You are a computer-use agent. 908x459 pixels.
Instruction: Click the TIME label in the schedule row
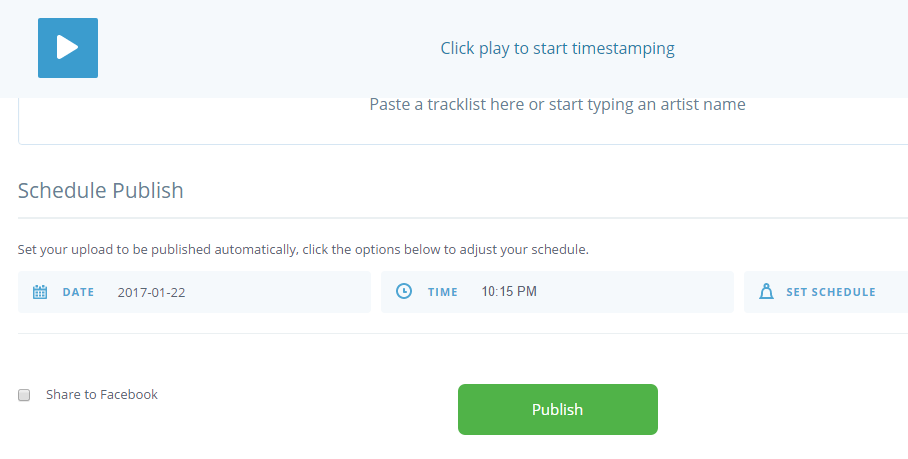(443, 292)
